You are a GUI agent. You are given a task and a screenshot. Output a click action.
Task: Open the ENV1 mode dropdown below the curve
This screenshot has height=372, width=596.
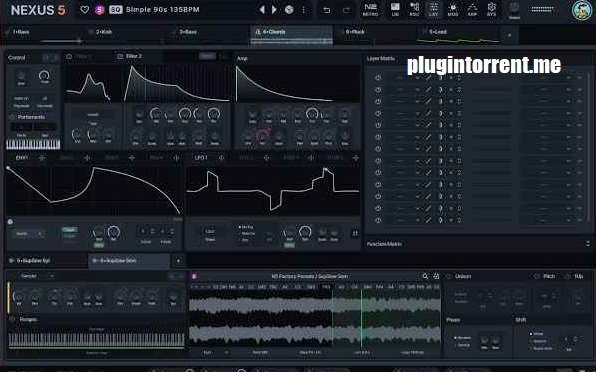click(x=29, y=234)
